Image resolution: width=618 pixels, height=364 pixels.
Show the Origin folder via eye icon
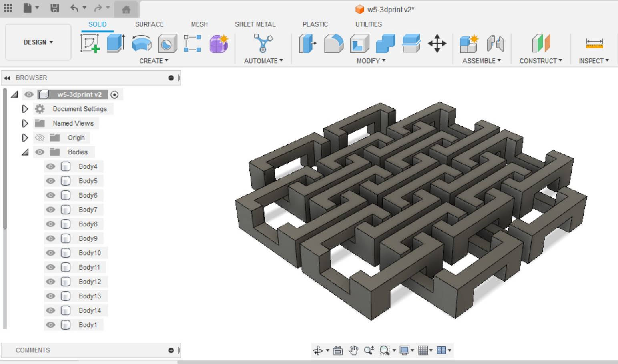pos(40,138)
